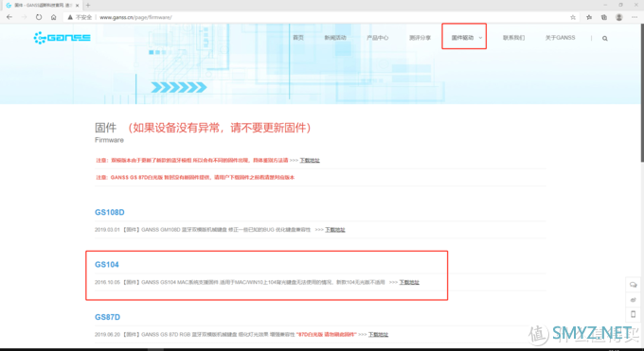The image size is (644, 351).
Task: Click the GS87D heading
Action: [108, 317]
